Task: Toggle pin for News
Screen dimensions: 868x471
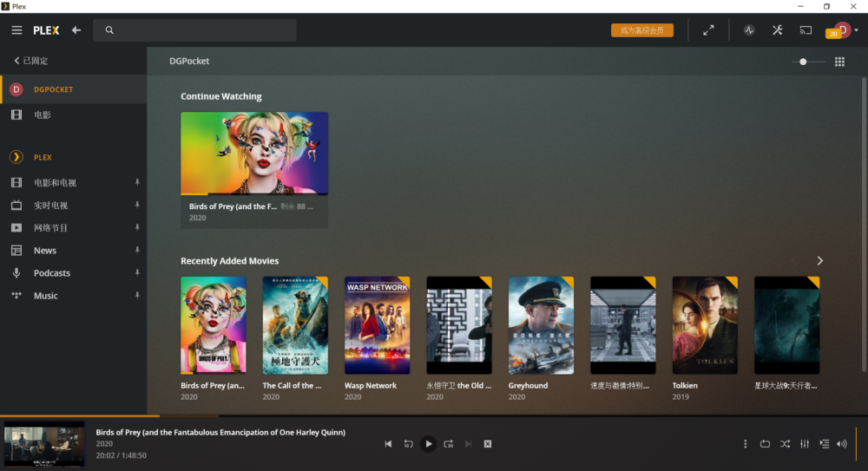Action: (x=137, y=250)
